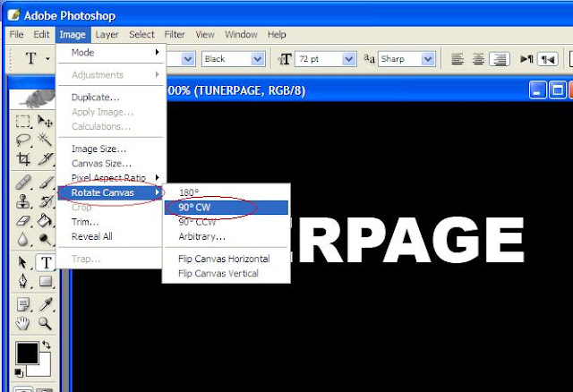
Task: Select the Blur tool
Action: 23,239
